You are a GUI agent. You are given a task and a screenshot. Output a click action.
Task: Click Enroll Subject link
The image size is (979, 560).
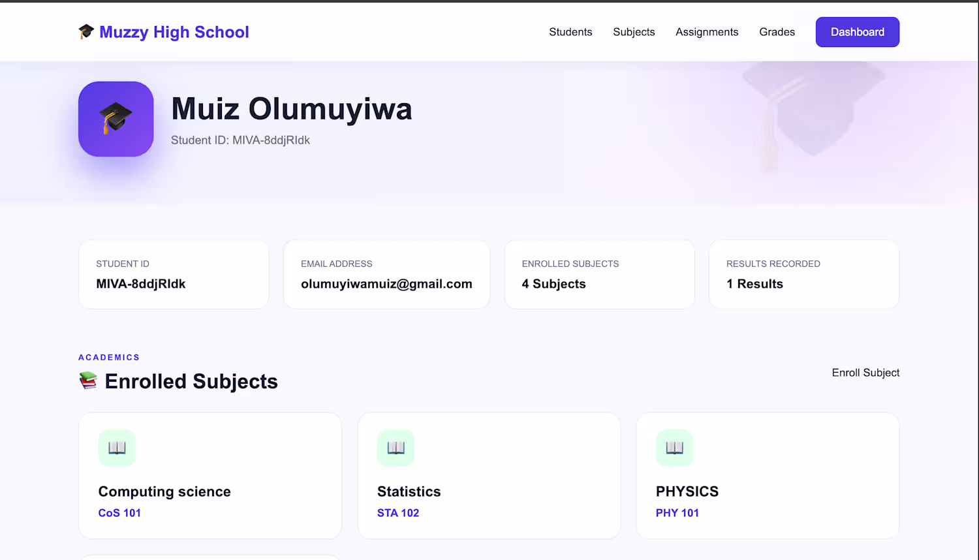[x=865, y=373]
